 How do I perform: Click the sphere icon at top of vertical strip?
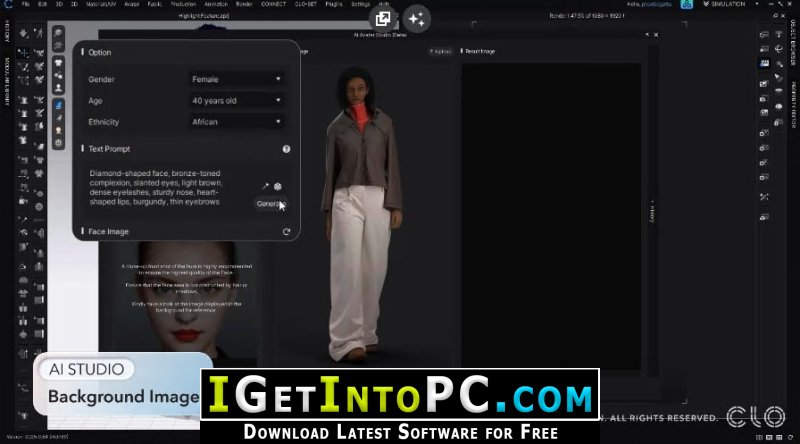[x=59, y=33]
